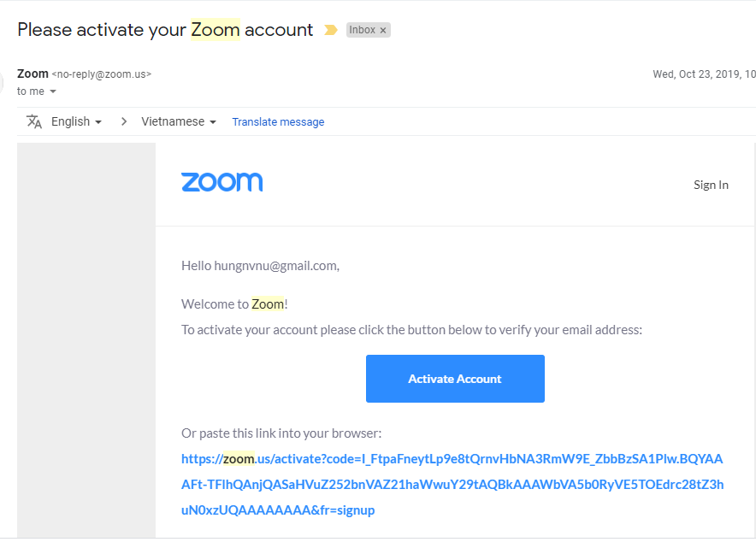Click the Translate message link

278,122
